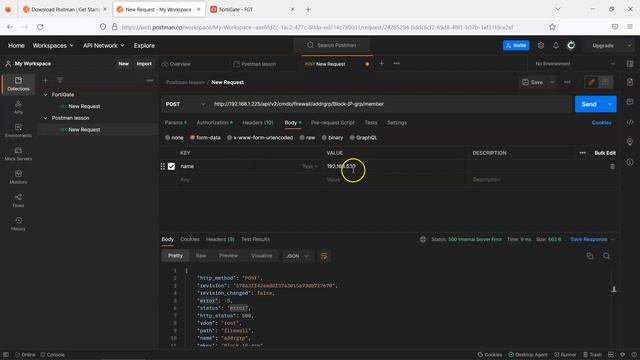Click the collections filter icon
640x360 pixels.
[60, 80]
